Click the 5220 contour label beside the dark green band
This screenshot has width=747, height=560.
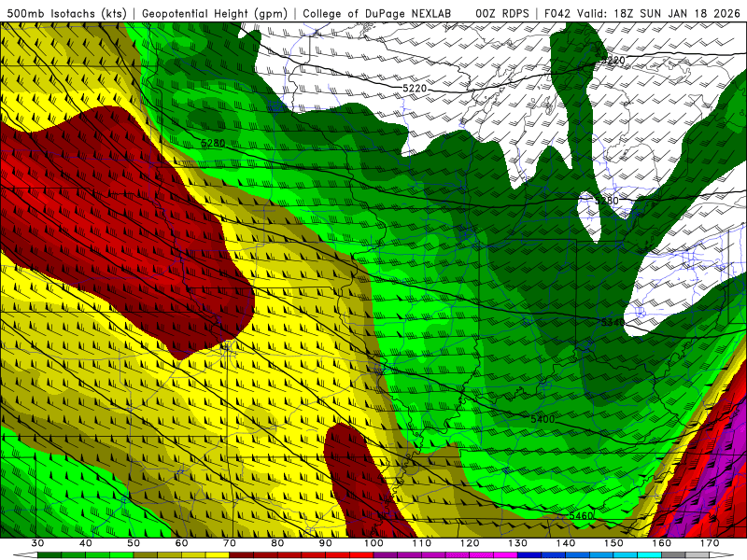coord(613,60)
